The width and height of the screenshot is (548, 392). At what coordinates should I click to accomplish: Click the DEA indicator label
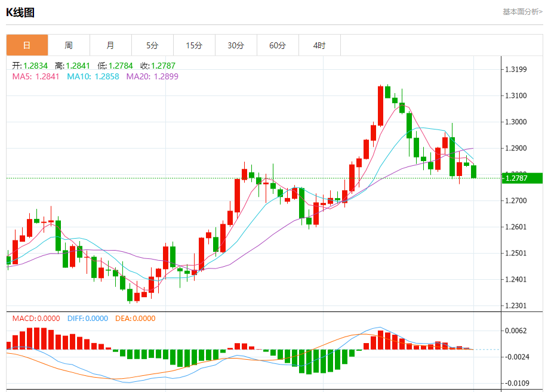pyautogui.click(x=136, y=319)
